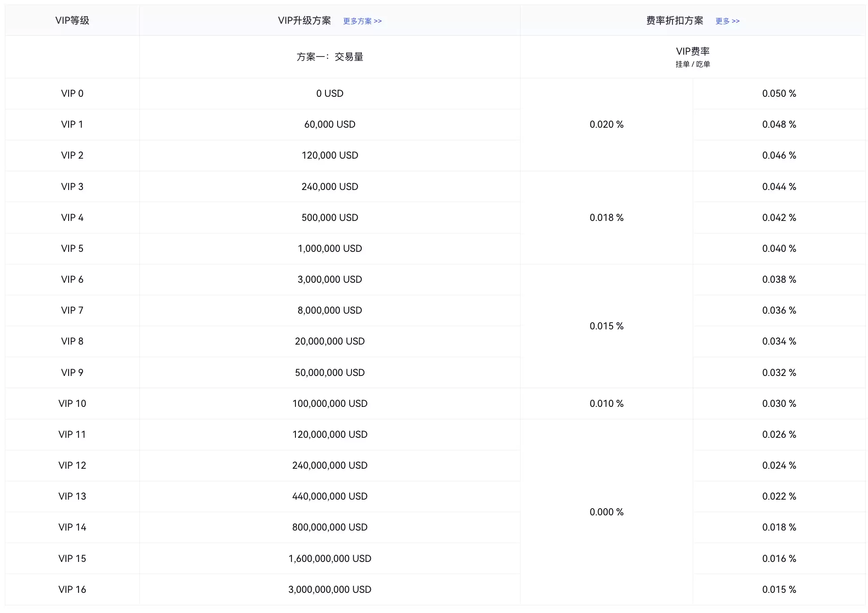868x613 pixels.
Task: Select the 0.015 % maker fee cell
Action: pyautogui.click(x=606, y=326)
